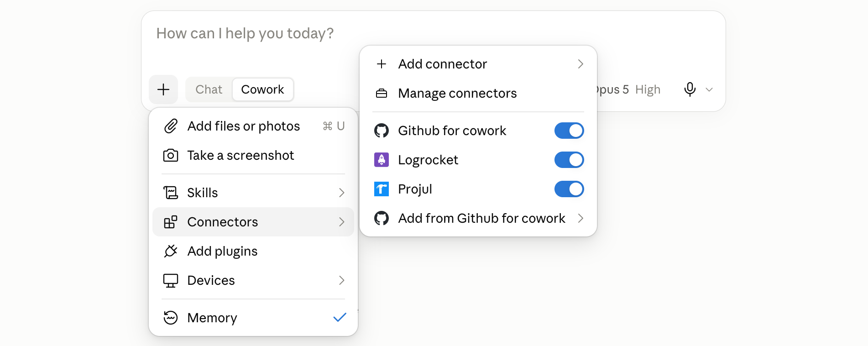The image size is (868, 346).
Task: Start voice input with the microphone icon
Action: click(x=690, y=89)
